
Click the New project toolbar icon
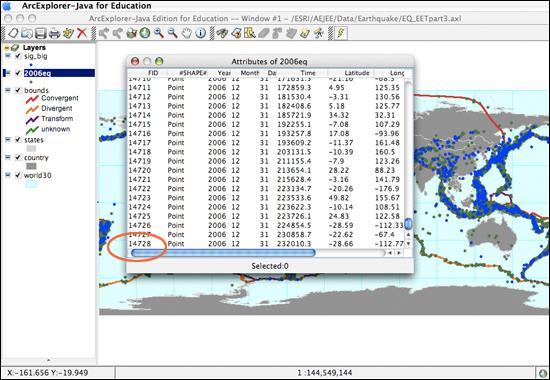coord(13,33)
